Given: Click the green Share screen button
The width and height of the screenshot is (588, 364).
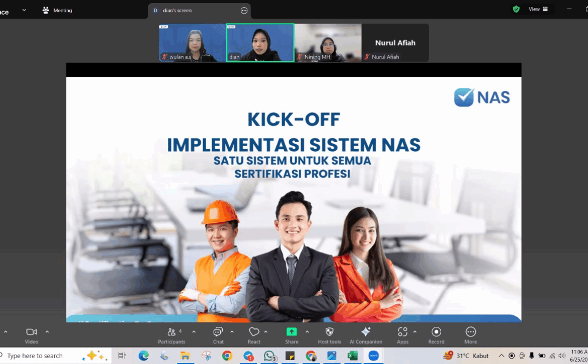Looking at the screenshot, I should [x=291, y=332].
